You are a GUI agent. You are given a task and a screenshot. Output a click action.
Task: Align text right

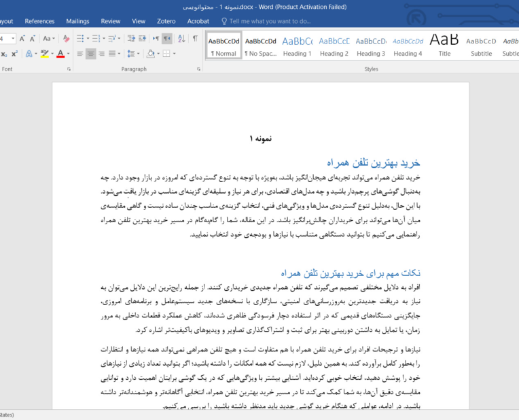coord(102,54)
